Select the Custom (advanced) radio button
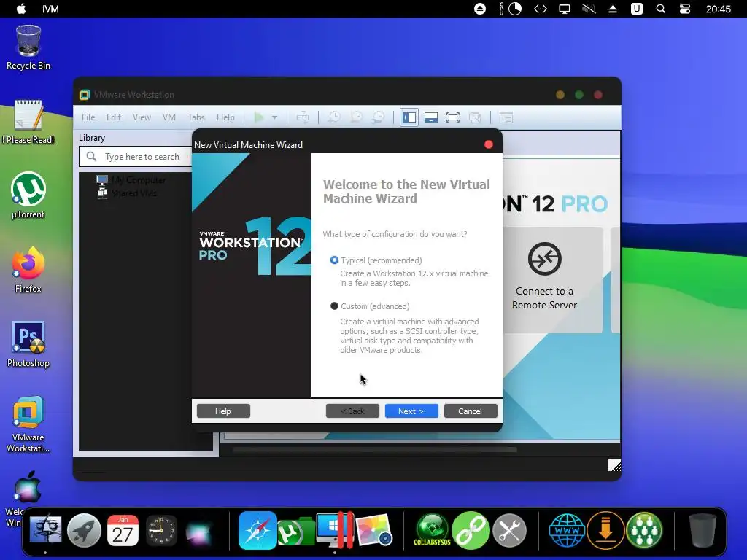 pyautogui.click(x=334, y=306)
